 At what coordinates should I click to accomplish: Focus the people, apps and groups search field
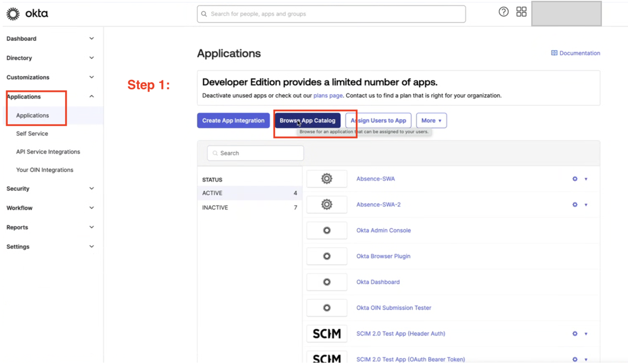click(x=331, y=14)
